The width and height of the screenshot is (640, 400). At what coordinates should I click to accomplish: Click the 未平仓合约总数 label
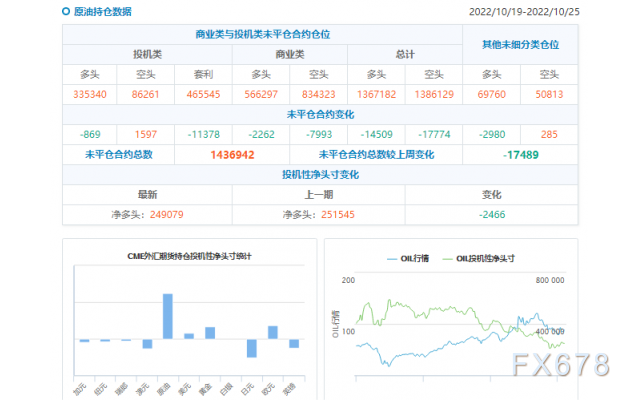118,154
